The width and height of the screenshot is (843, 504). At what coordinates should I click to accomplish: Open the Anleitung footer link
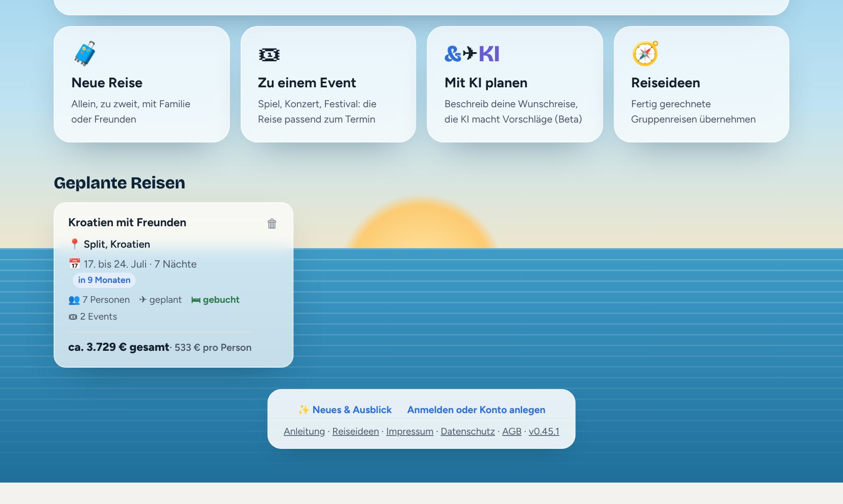pos(304,431)
